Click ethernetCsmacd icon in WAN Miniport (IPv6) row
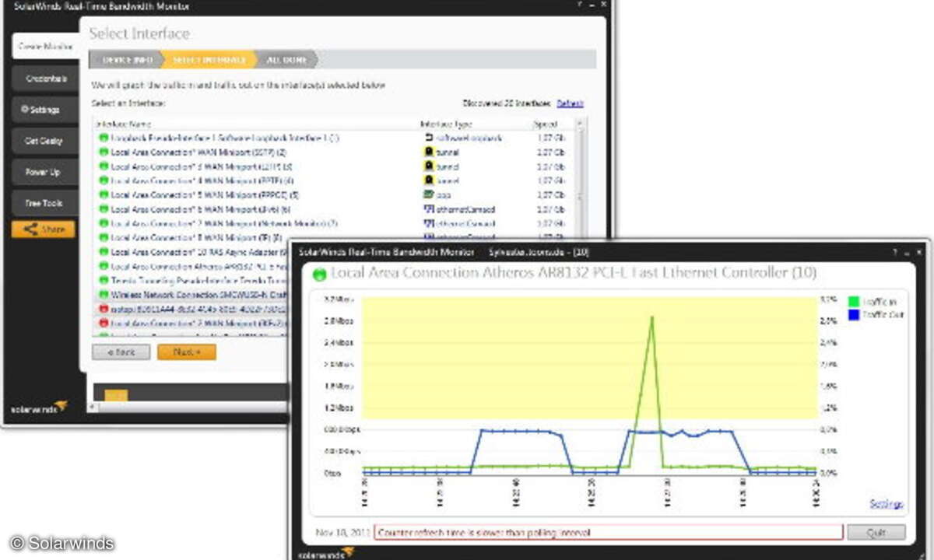This screenshot has height=560, width=934. click(x=428, y=209)
